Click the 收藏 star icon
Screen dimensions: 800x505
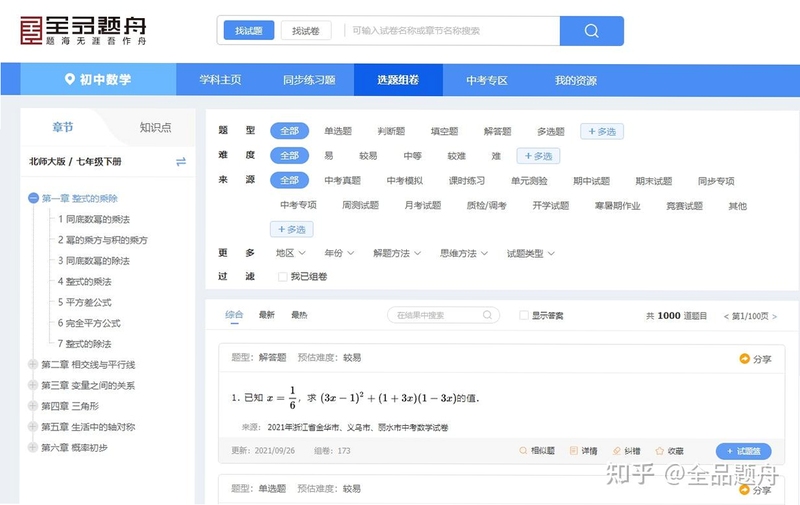pyautogui.click(x=659, y=451)
